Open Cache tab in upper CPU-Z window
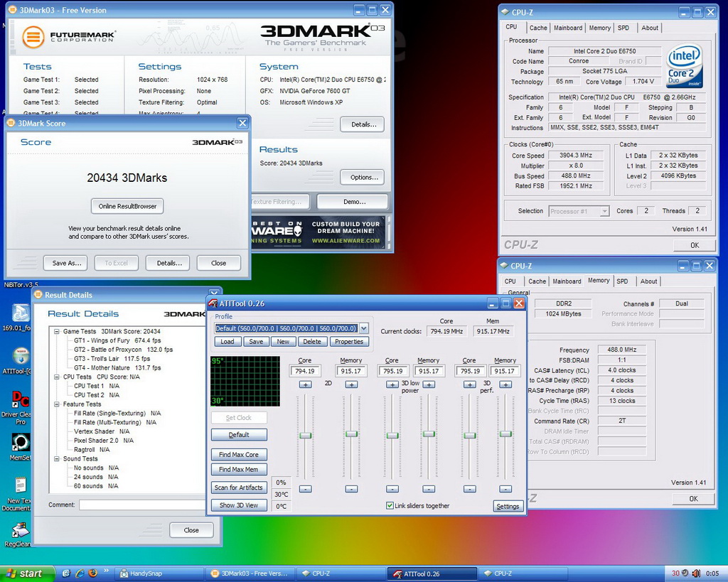Image resolution: width=728 pixels, height=582 pixels. tap(538, 28)
